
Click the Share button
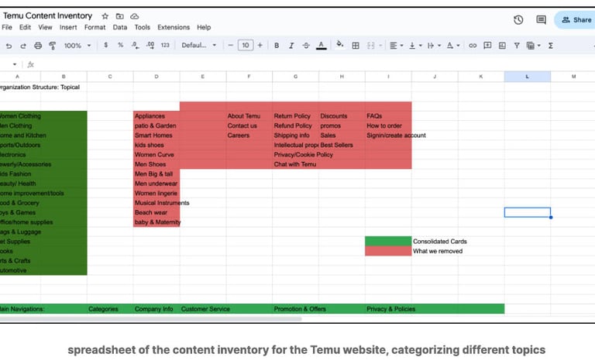[x=576, y=19]
